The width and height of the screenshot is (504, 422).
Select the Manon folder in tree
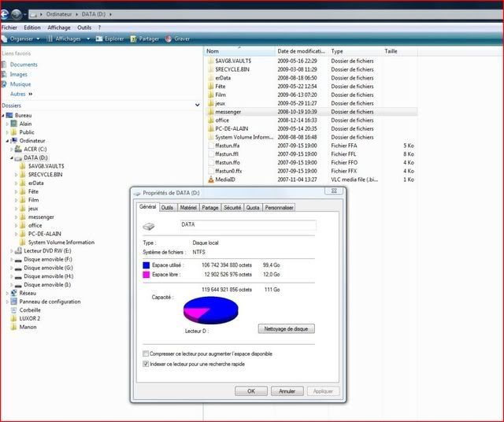click(x=28, y=327)
